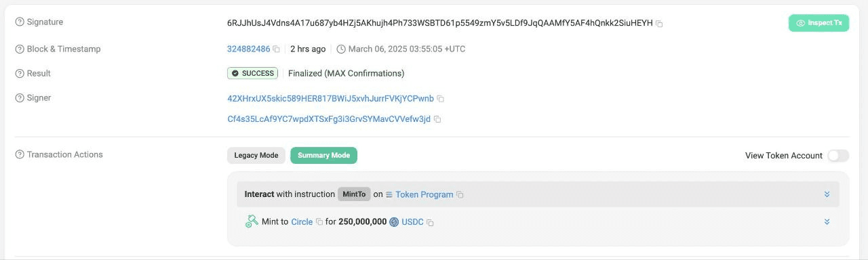Click the Signature help question icon
This screenshot has height=260, width=868.
pos(19,22)
